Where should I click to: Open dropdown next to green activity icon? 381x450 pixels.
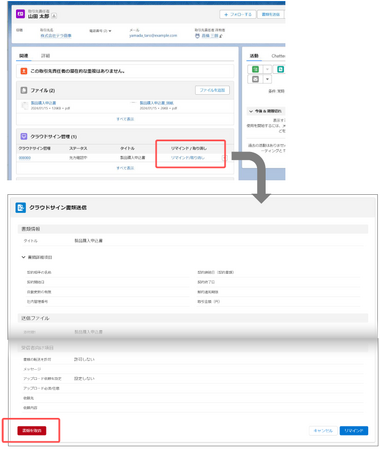(267, 69)
